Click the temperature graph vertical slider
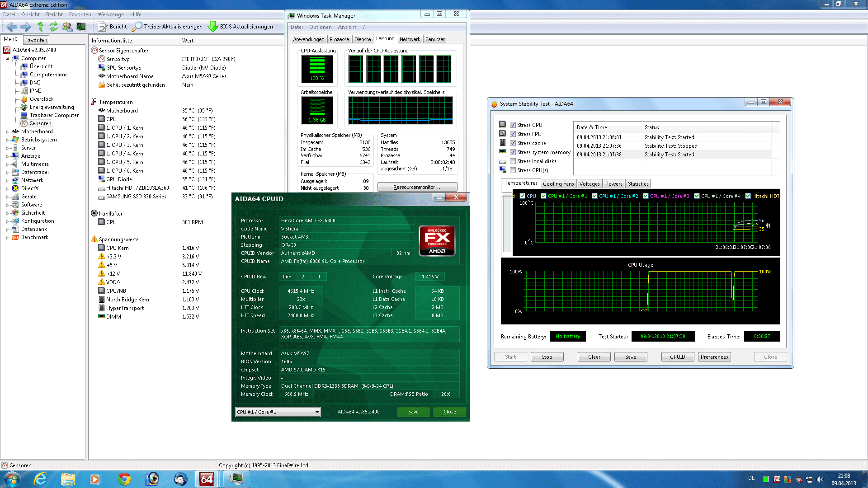Viewport: 868px width, 488px height. [x=507, y=195]
